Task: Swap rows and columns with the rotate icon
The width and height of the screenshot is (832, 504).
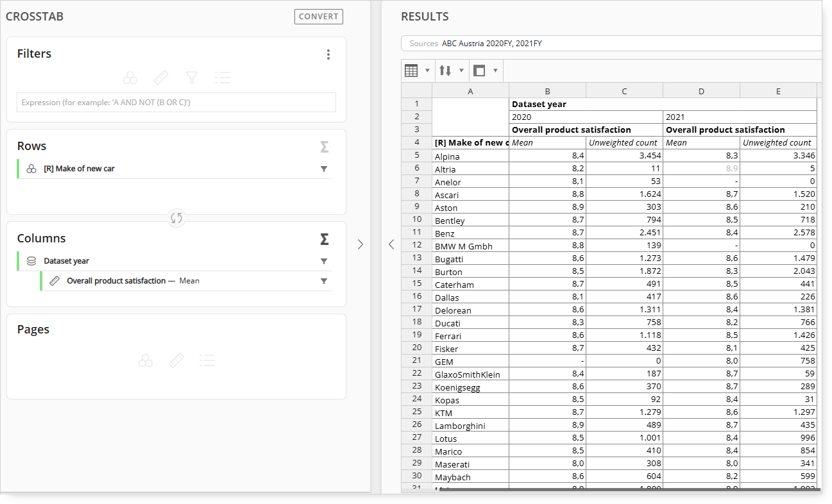Action: 176,218
